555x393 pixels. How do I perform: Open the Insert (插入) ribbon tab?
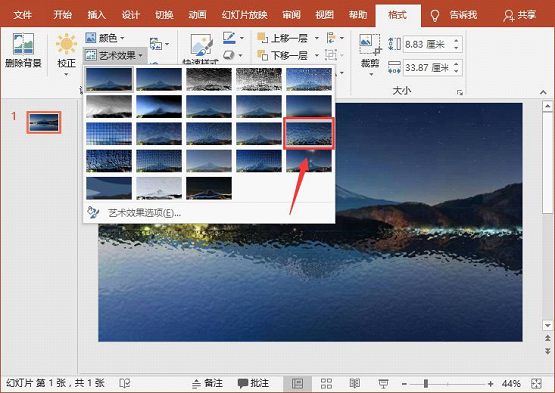97,15
